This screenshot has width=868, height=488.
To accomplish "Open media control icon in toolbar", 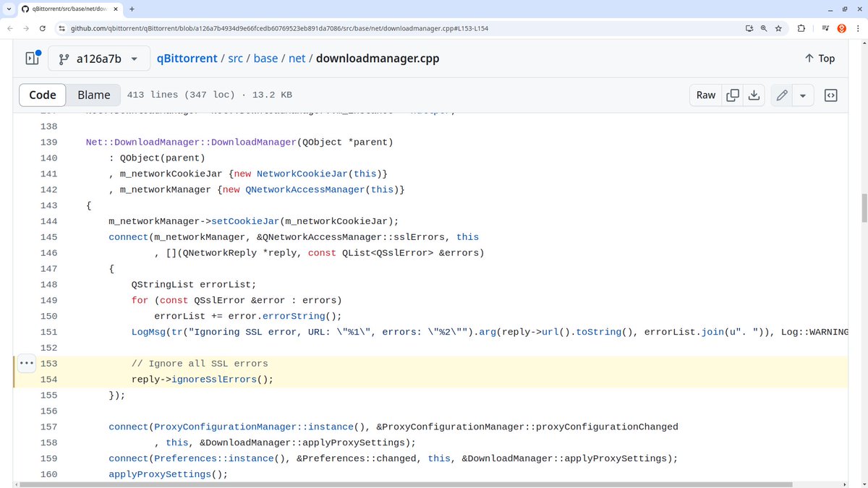I will pos(825,28).
